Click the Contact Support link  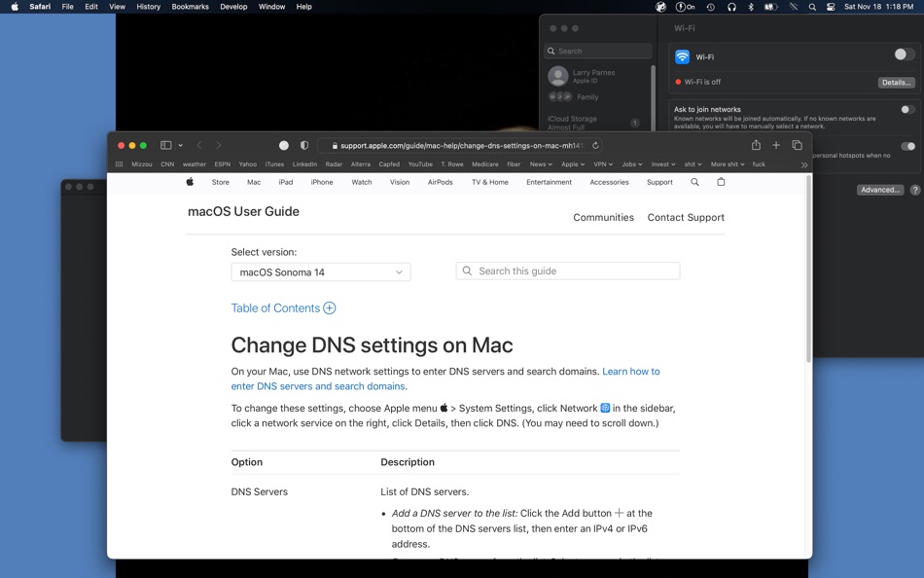click(x=686, y=217)
